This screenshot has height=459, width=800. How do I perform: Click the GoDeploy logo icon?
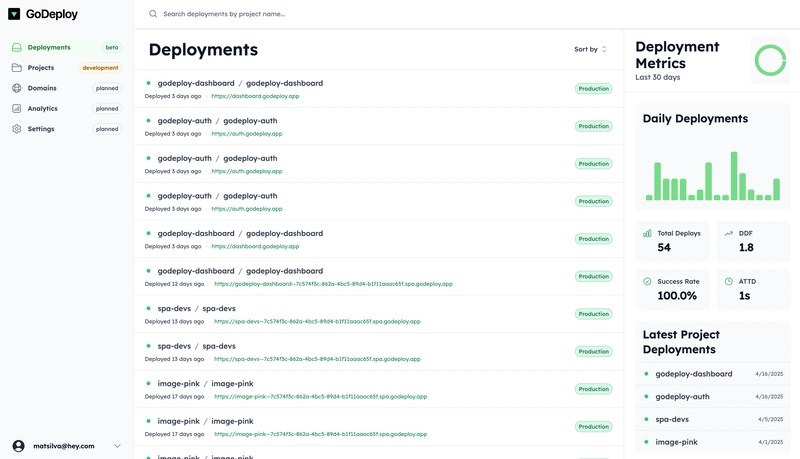[14, 14]
